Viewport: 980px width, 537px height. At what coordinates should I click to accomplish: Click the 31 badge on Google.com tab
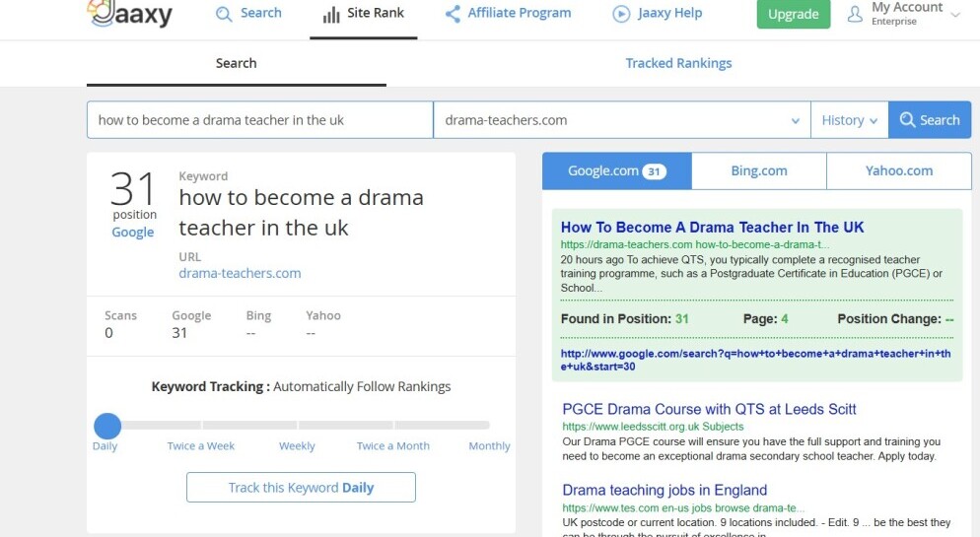coord(654,171)
